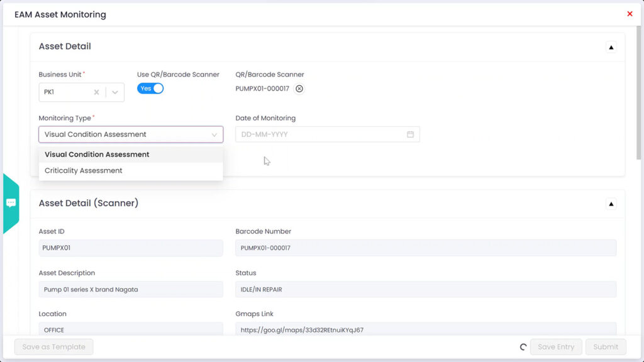This screenshot has height=362, width=644.
Task: Choose Visual Condition Assessment option
Action: click(x=96, y=154)
